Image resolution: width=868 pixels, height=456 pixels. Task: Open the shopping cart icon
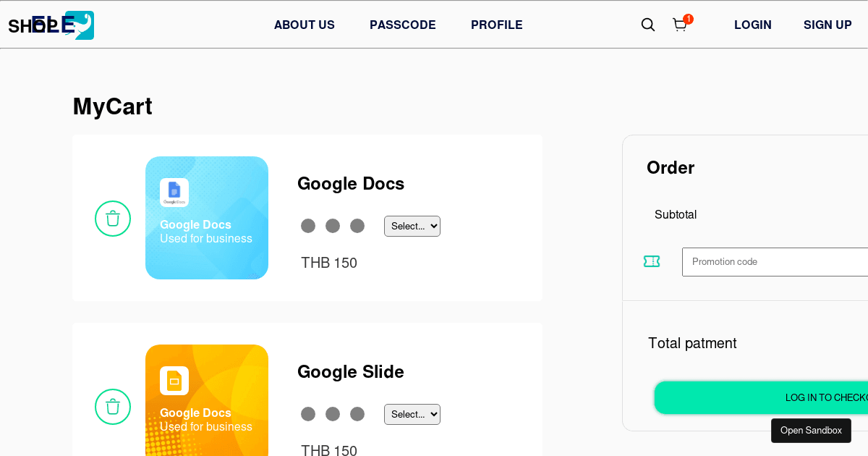pyautogui.click(x=679, y=25)
